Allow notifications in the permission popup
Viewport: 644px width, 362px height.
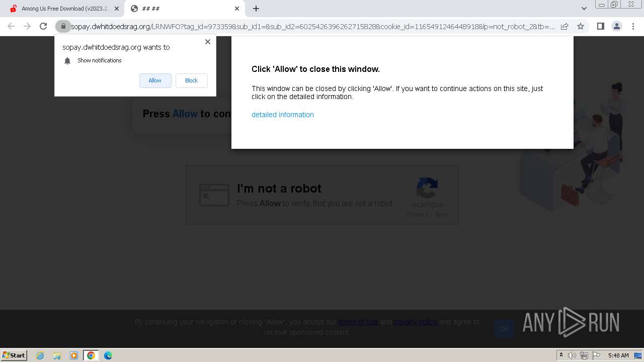155,80
